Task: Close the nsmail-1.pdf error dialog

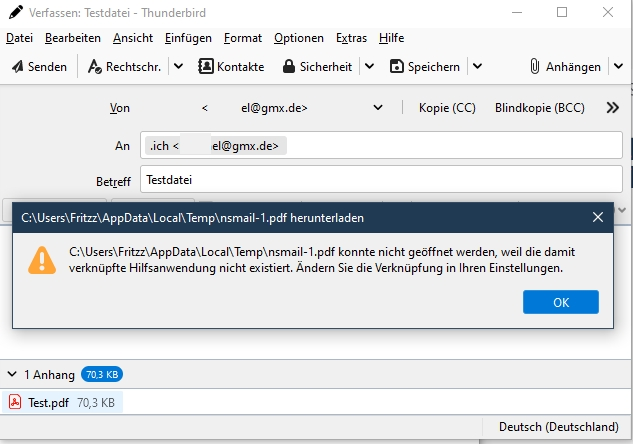Action: pos(598,216)
